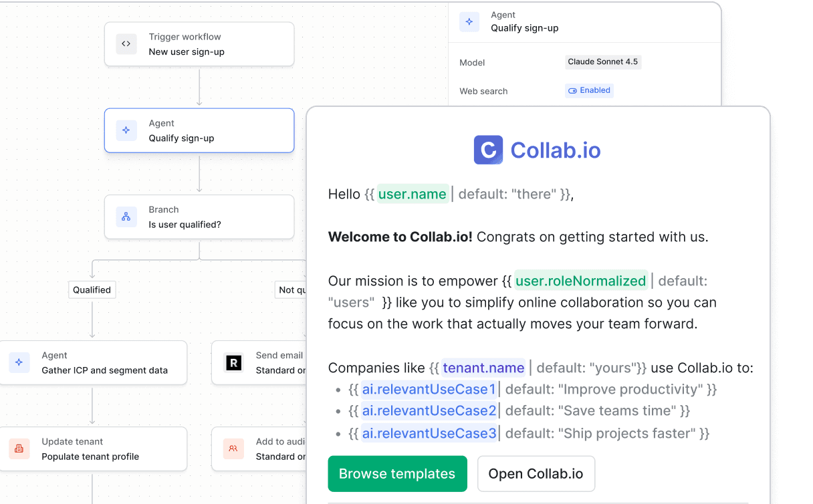This screenshot has height=504, width=813.
Task: Click the Collab.io purple C logo
Action: point(488,150)
